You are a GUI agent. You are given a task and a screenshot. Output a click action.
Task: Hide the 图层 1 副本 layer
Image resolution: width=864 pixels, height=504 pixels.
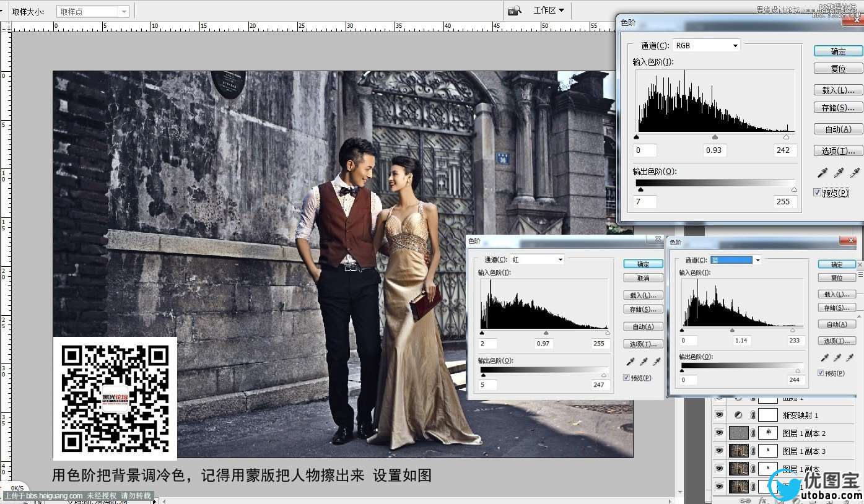coord(719,469)
